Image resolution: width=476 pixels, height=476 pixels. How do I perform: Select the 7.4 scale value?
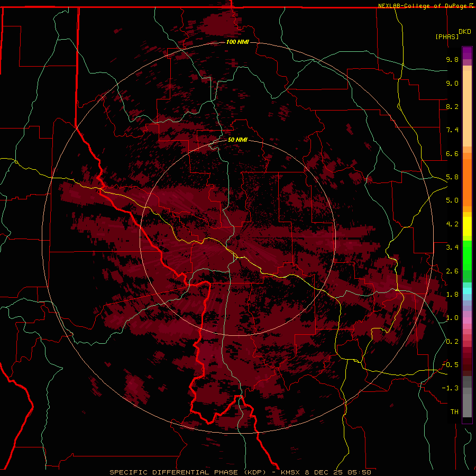click(x=452, y=130)
